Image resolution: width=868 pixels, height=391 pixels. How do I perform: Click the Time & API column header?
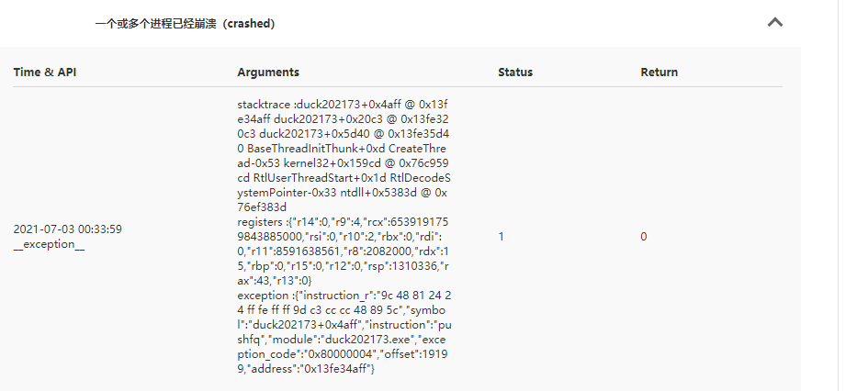click(x=45, y=73)
